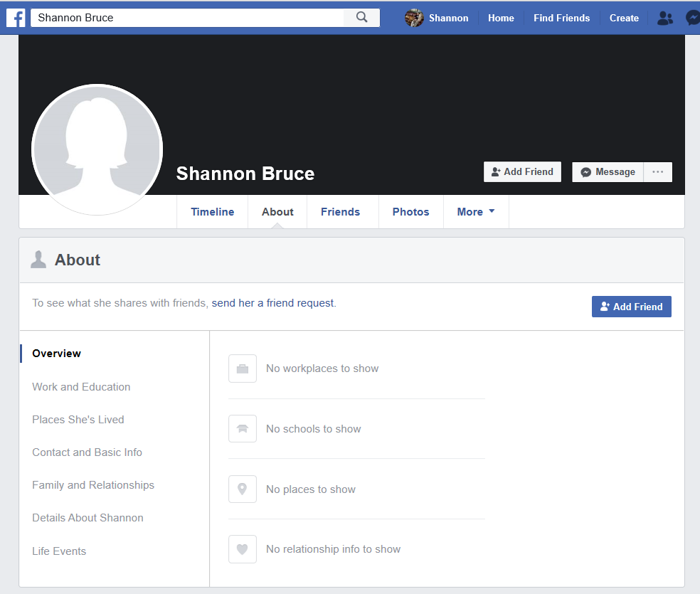Viewport: 700px width, 594px height.
Task: Click the blue Add Friend button
Action: (631, 306)
